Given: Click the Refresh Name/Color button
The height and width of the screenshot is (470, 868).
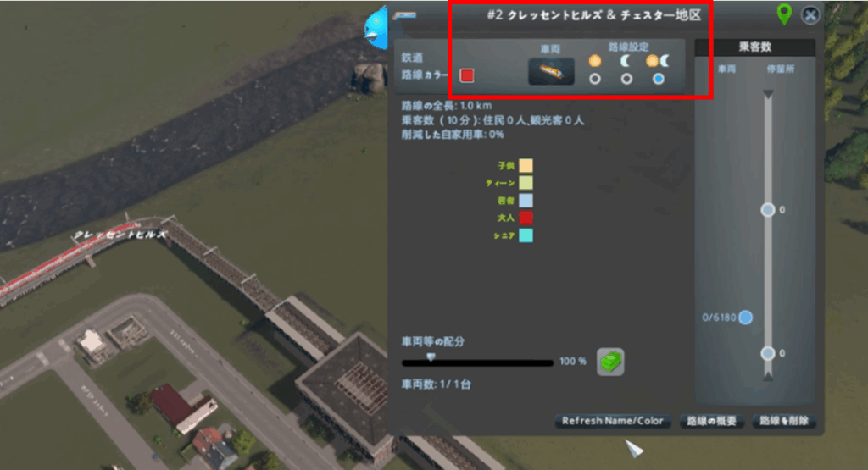Looking at the screenshot, I should click(x=613, y=421).
